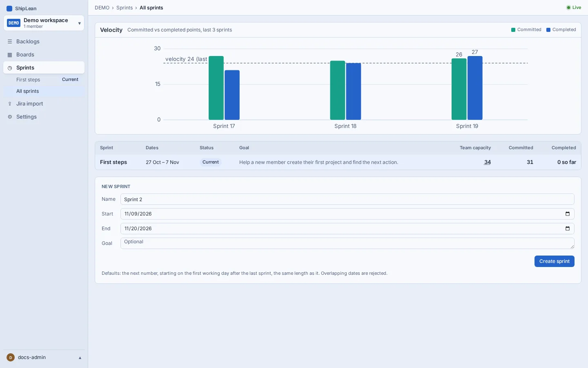Click the Team capacity value 34
Viewport: 588px width, 368px height.
488,162
